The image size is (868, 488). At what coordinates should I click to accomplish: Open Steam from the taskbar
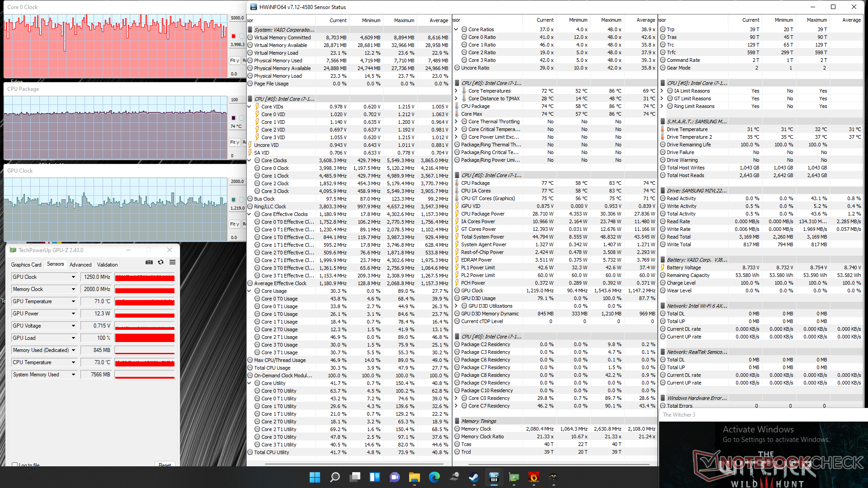click(474, 477)
